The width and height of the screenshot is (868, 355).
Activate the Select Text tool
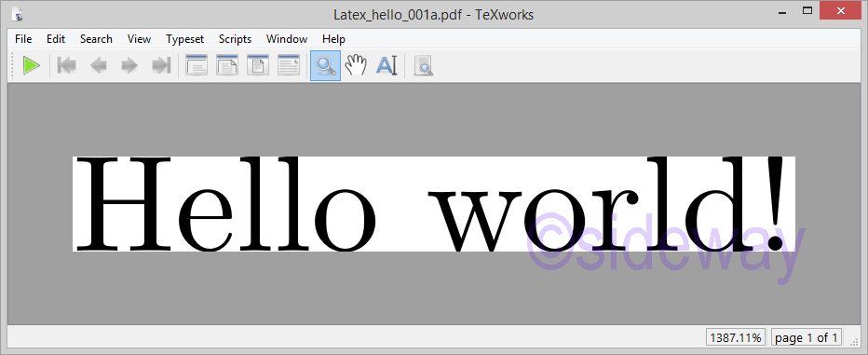click(387, 66)
